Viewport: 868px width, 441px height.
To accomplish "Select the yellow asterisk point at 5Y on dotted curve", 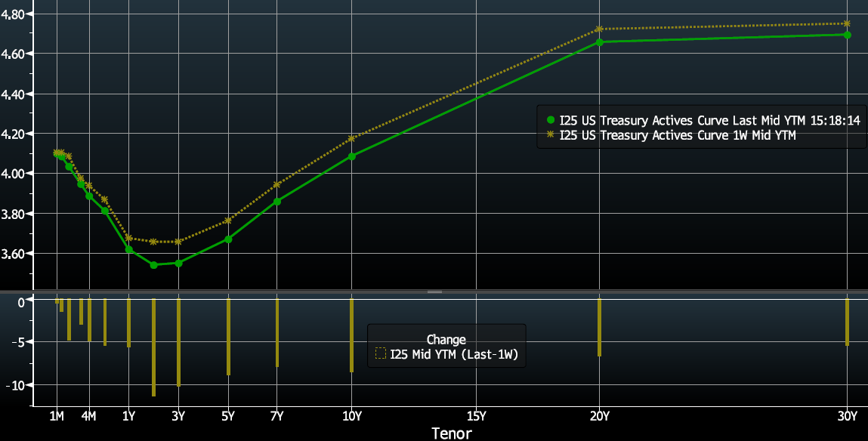I will click(x=228, y=220).
